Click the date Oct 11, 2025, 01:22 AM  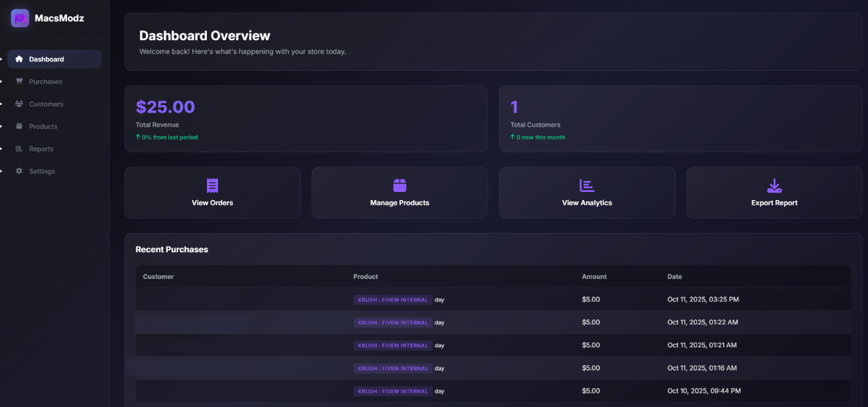point(703,322)
